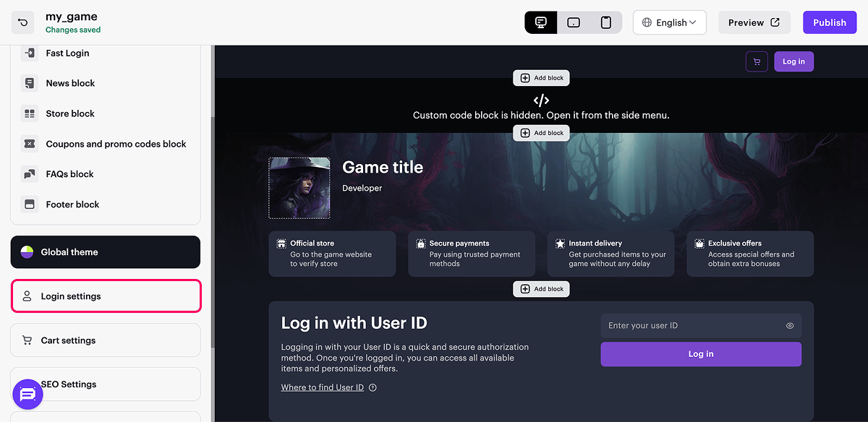Publish the site

829,22
